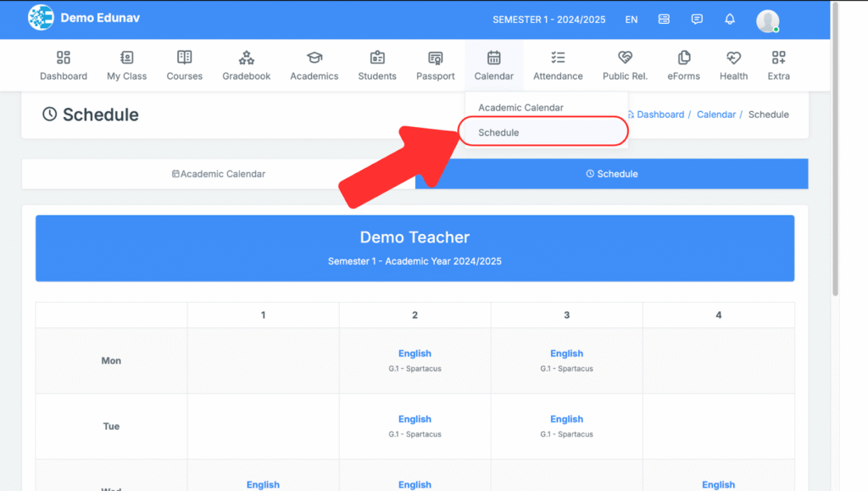Select the Academics graduation cap icon
The height and width of the screenshot is (491, 868).
point(314,59)
